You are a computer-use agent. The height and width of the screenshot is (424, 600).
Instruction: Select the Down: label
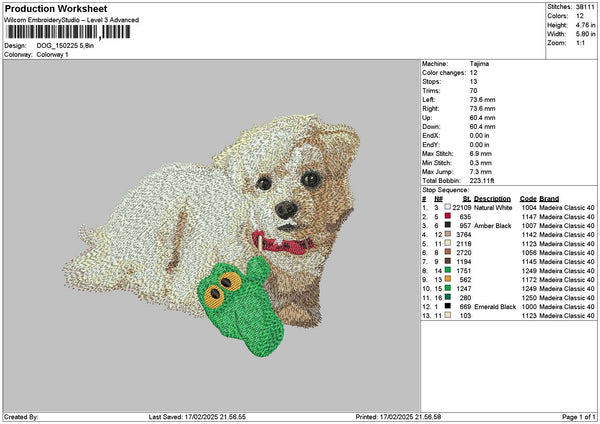tap(431, 127)
